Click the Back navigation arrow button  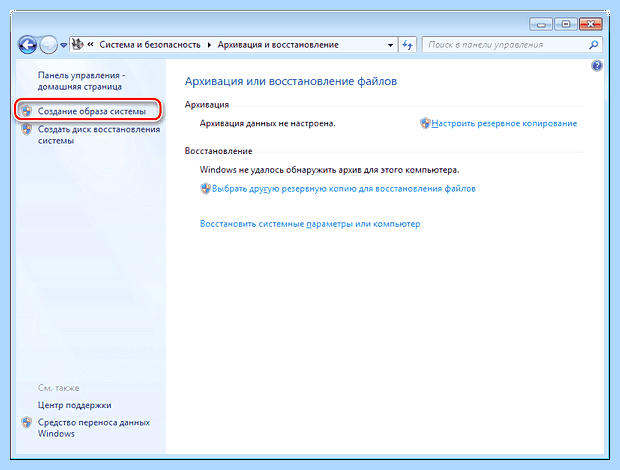(28, 45)
